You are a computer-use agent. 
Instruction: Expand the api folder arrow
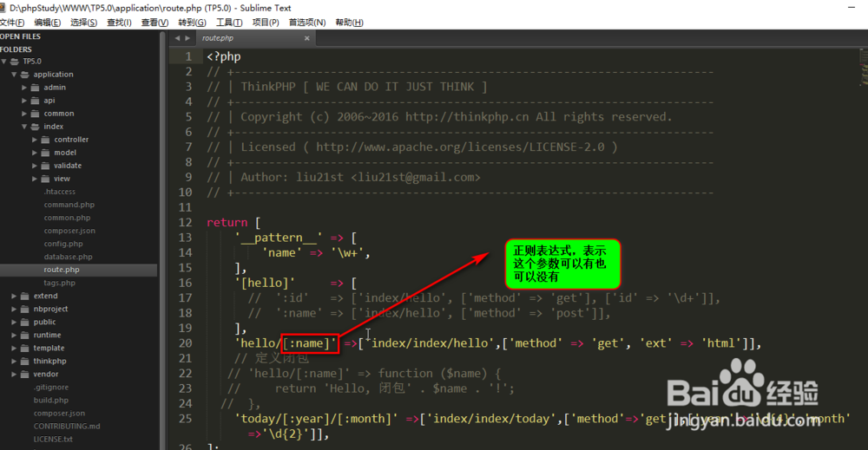[24, 101]
